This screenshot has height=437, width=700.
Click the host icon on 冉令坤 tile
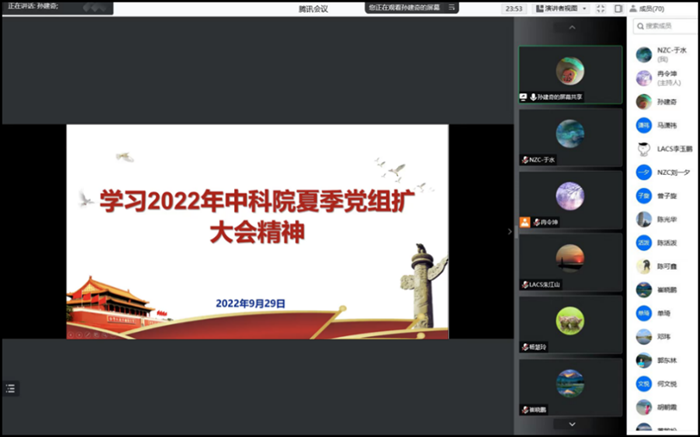click(x=525, y=222)
